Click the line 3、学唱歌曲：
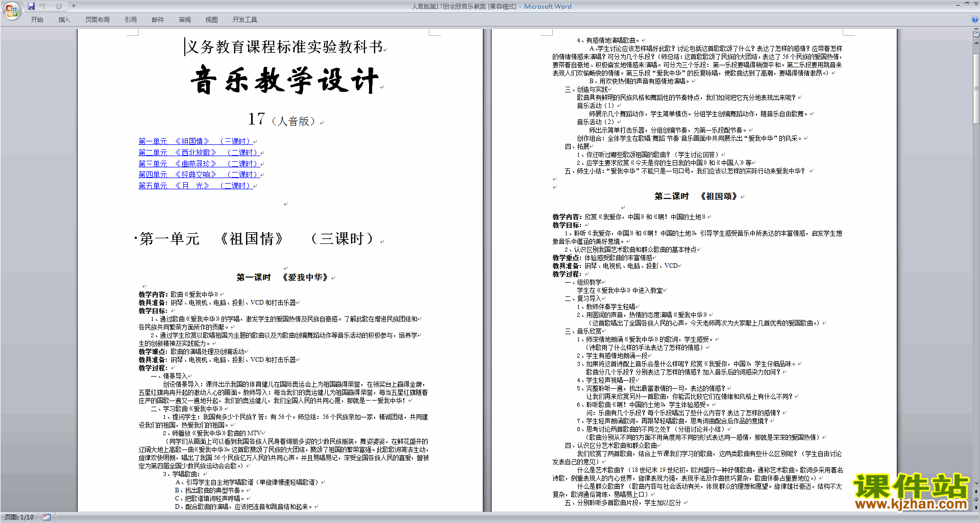 click(x=182, y=474)
